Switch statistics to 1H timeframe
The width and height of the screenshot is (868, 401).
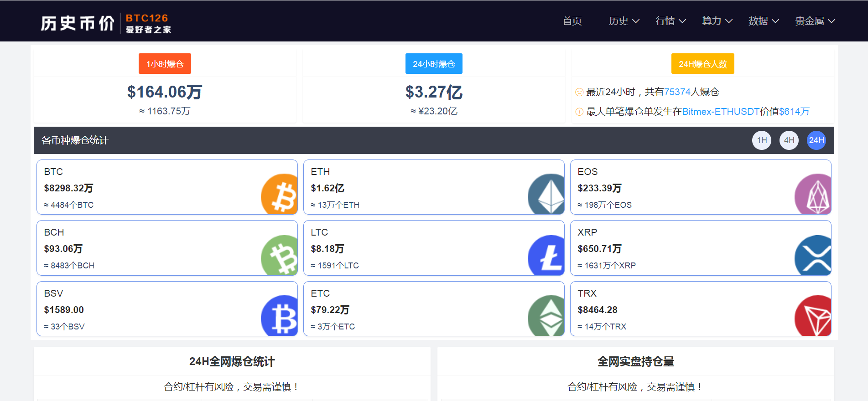(762, 140)
